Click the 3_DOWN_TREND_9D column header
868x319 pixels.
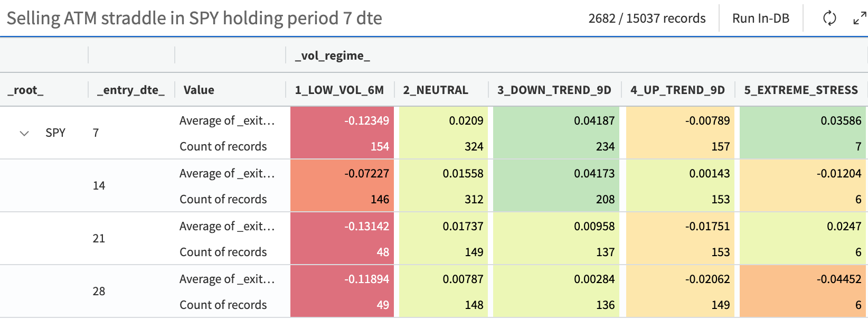(x=554, y=90)
